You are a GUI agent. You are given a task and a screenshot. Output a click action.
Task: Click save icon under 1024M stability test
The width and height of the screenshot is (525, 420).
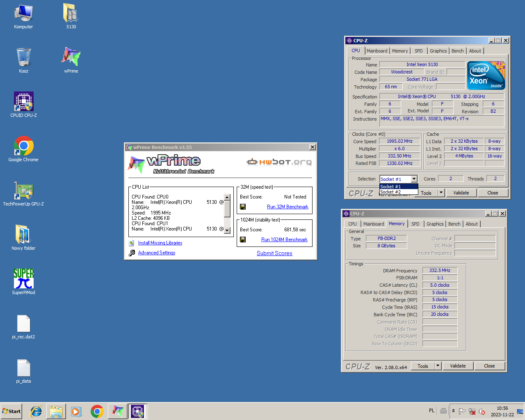243,240
